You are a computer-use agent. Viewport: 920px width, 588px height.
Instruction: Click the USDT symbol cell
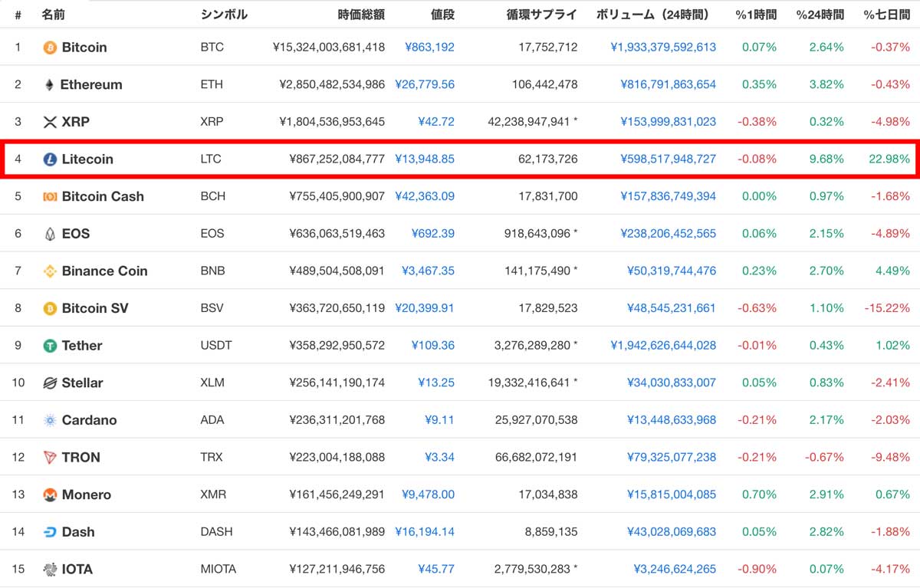[215, 346]
